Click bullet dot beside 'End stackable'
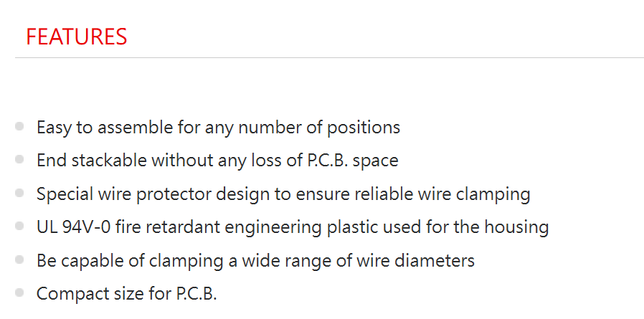 tap(19, 159)
